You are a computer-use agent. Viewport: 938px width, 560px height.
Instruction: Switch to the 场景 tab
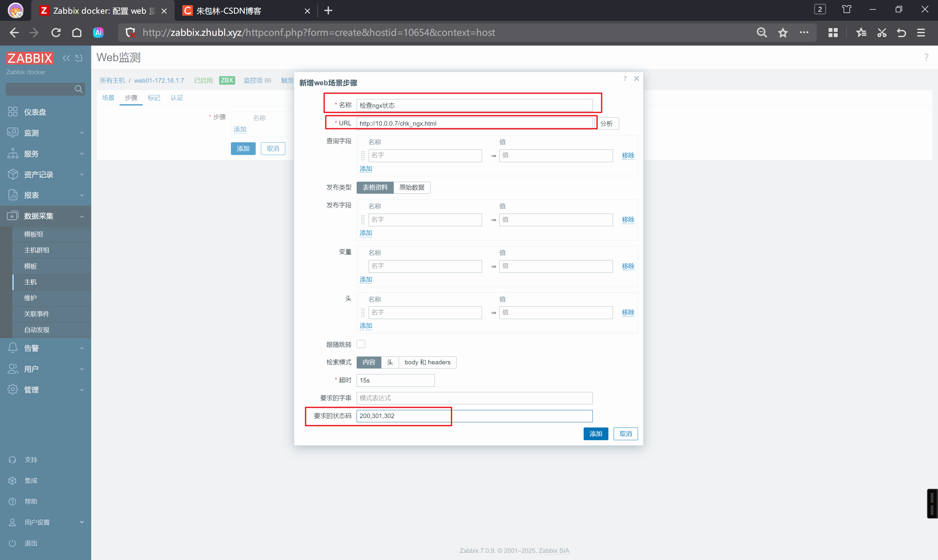point(108,98)
